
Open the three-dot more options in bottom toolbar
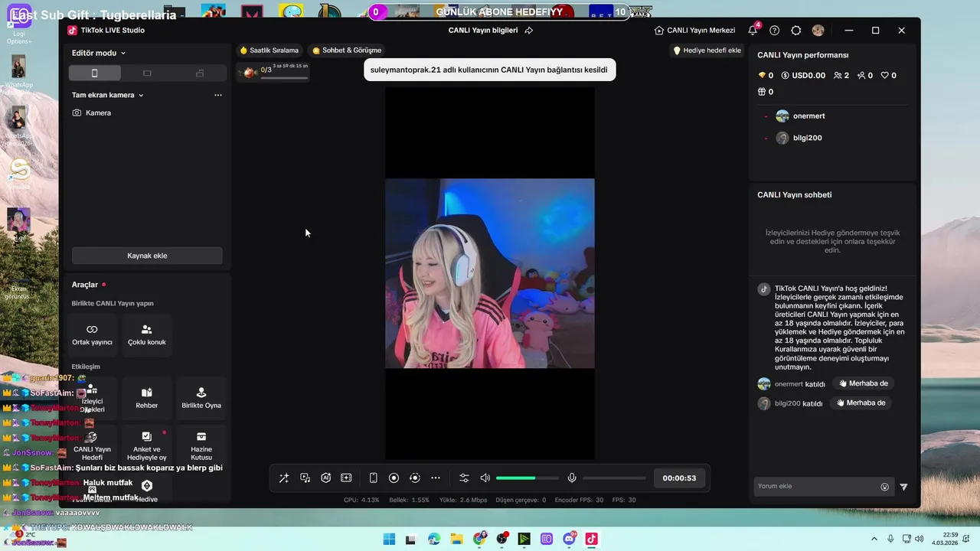coord(436,478)
